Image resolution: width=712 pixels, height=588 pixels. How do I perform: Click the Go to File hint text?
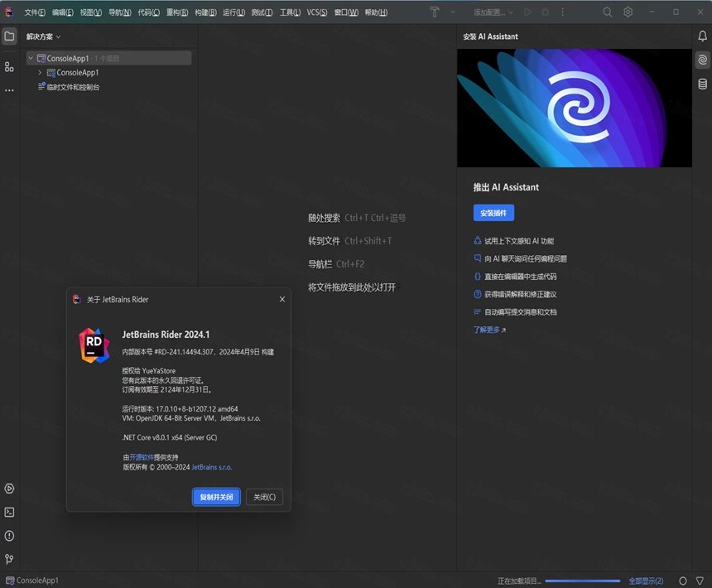350,241
